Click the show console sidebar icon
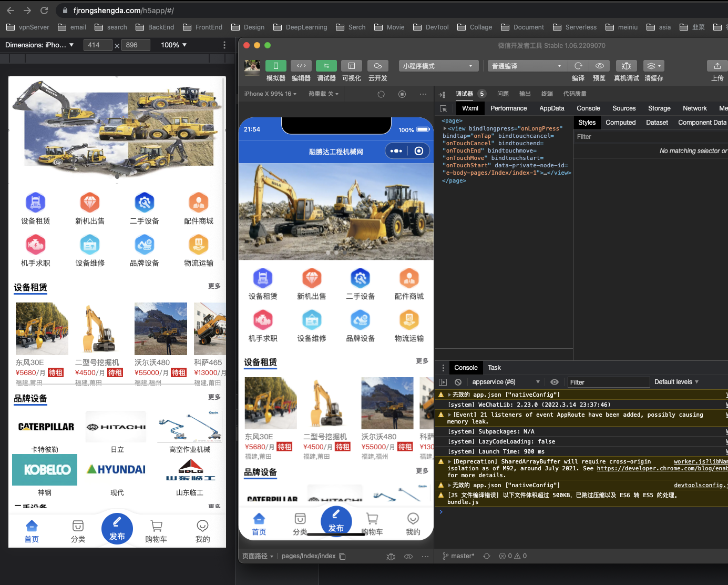The width and height of the screenshot is (728, 585). coord(443,382)
